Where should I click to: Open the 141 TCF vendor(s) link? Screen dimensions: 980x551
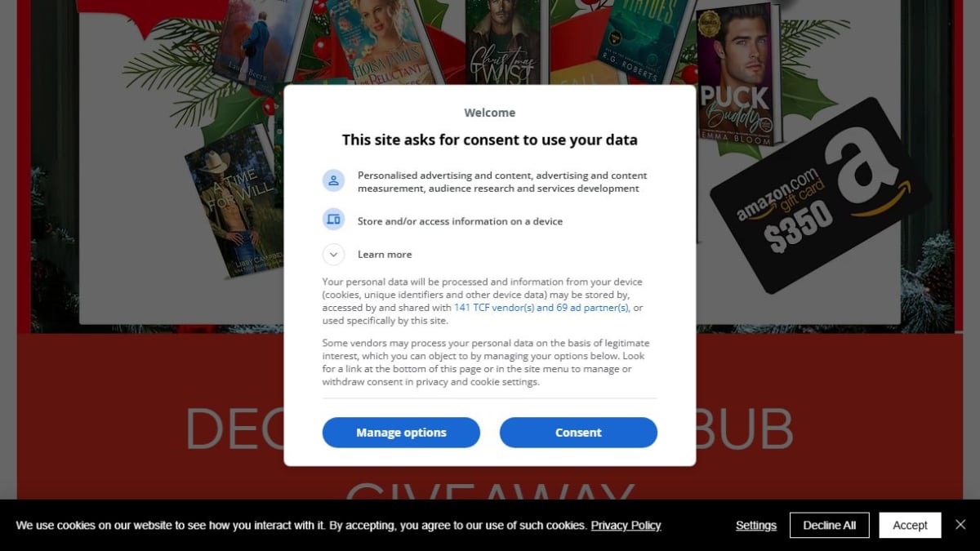click(x=541, y=308)
